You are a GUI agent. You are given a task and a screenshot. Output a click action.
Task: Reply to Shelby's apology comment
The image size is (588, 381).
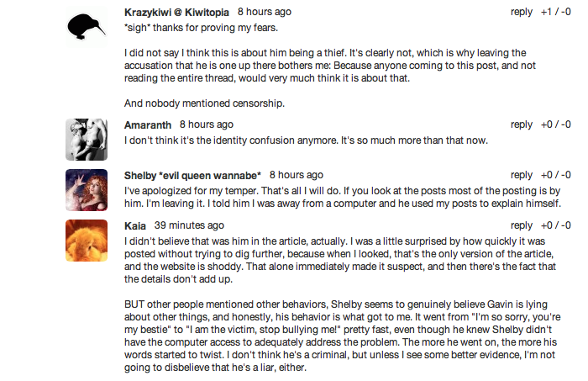(522, 175)
